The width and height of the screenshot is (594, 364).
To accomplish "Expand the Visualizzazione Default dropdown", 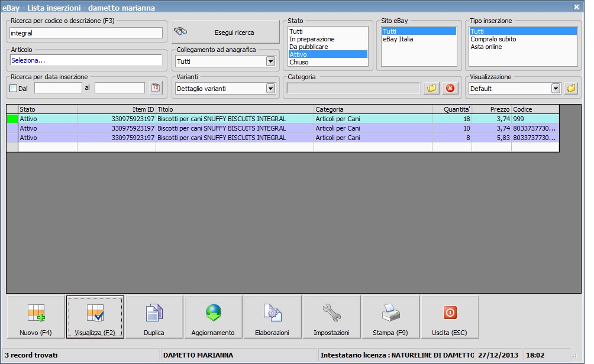I will [x=556, y=89].
